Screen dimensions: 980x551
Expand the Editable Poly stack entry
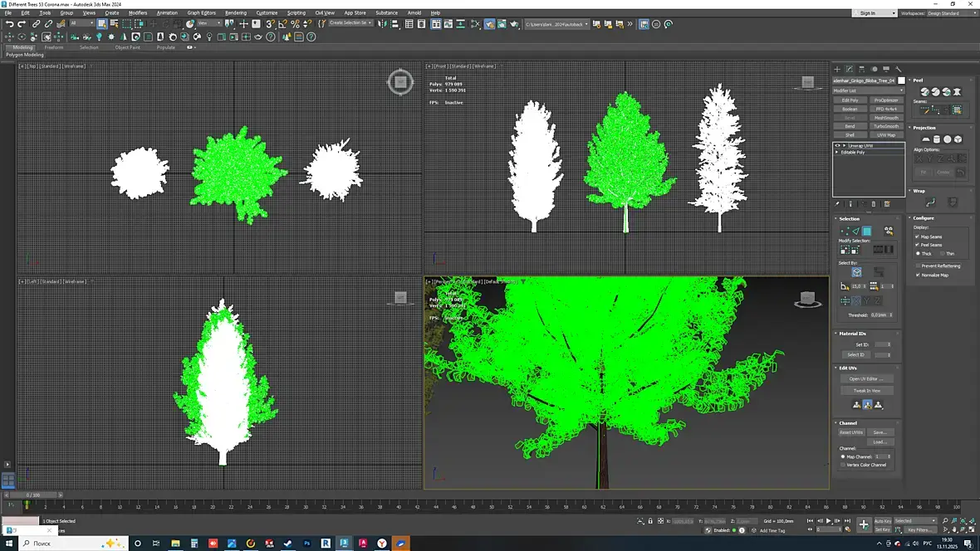click(837, 153)
